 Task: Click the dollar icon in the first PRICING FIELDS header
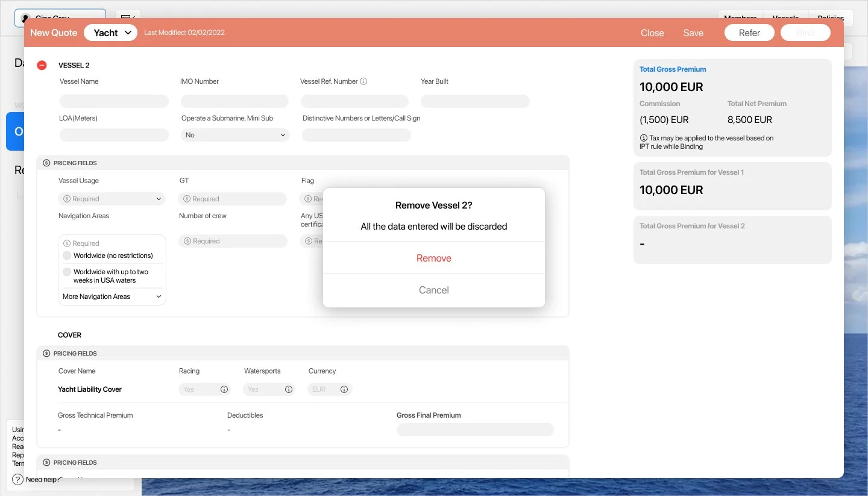(46, 163)
